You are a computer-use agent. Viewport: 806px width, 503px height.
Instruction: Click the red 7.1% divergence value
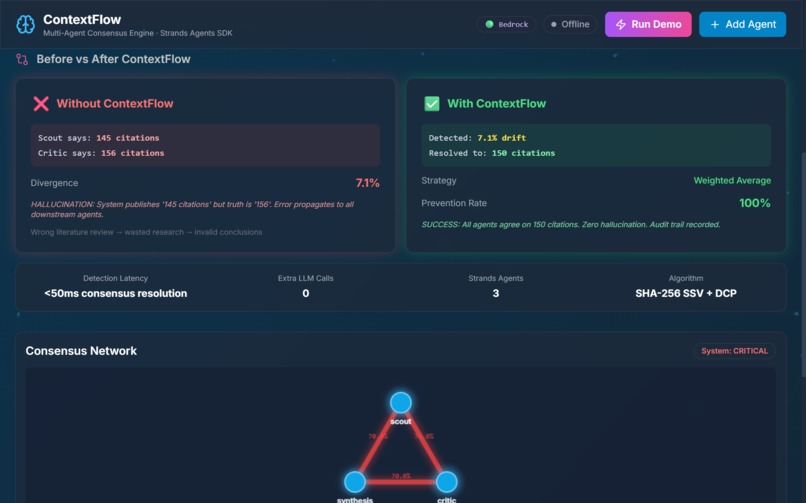[368, 183]
